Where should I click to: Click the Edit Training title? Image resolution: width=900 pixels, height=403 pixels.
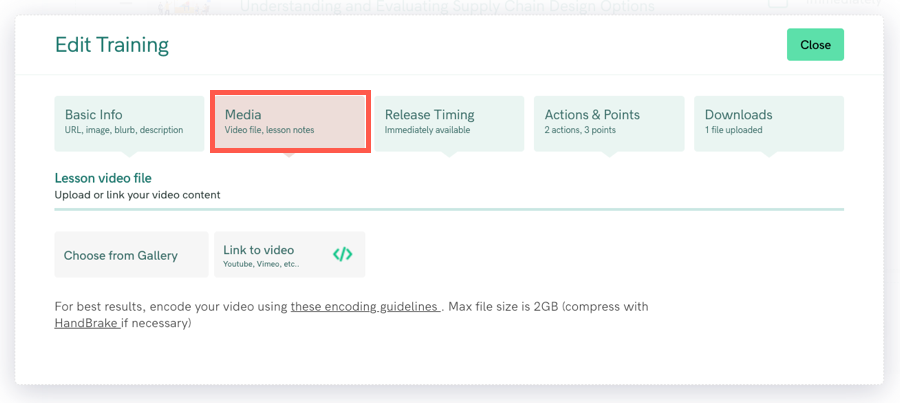(112, 45)
